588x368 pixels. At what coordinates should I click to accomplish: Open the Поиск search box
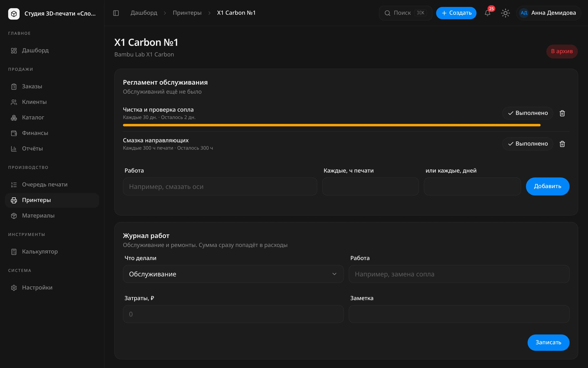click(x=405, y=13)
